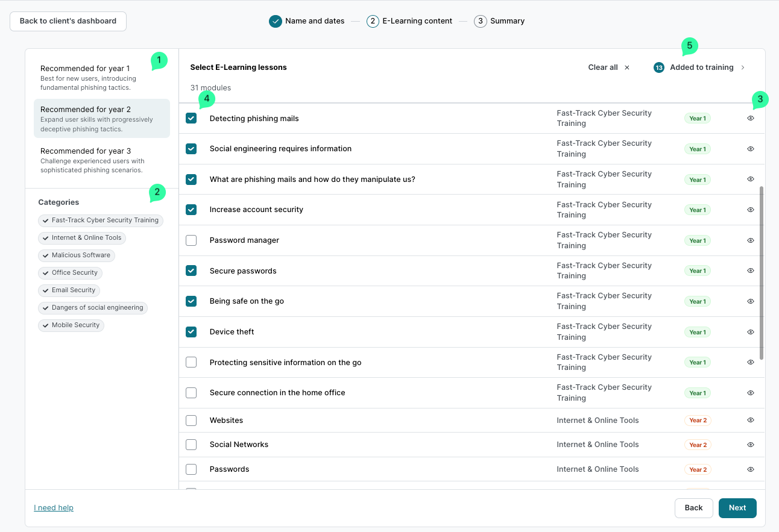Check the Password manager checkbox
Image resolution: width=779 pixels, height=532 pixels.
point(191,240)
